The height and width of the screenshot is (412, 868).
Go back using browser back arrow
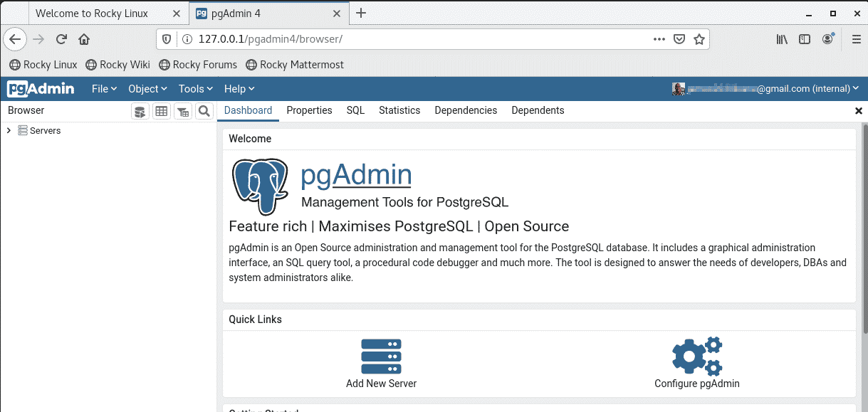click(x=15, y=40)
